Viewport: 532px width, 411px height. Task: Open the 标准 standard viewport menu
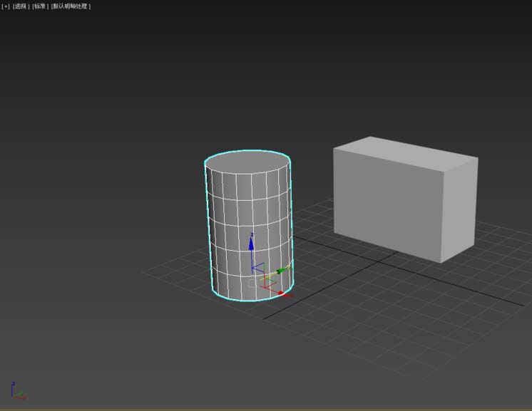(41, 6)
